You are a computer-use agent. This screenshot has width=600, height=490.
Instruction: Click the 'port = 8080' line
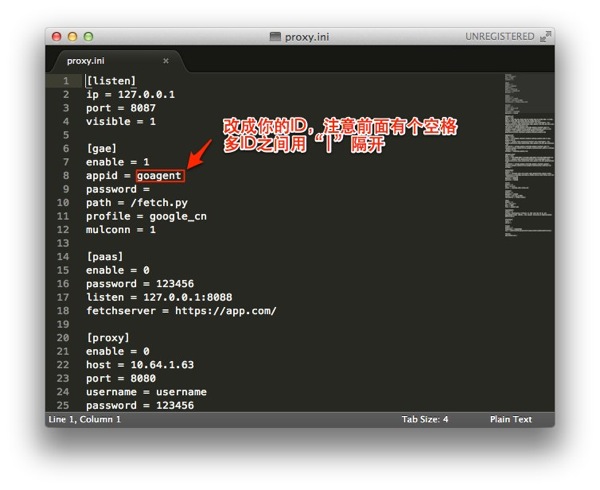point(121,378)
